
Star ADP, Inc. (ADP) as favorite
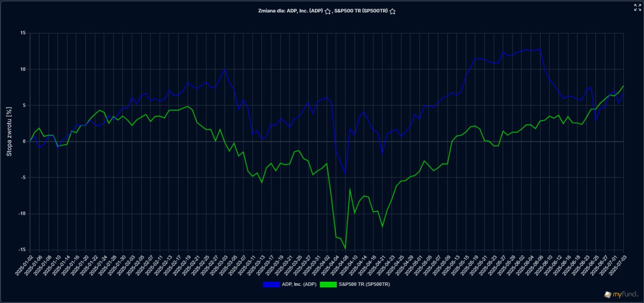(328, 11)
